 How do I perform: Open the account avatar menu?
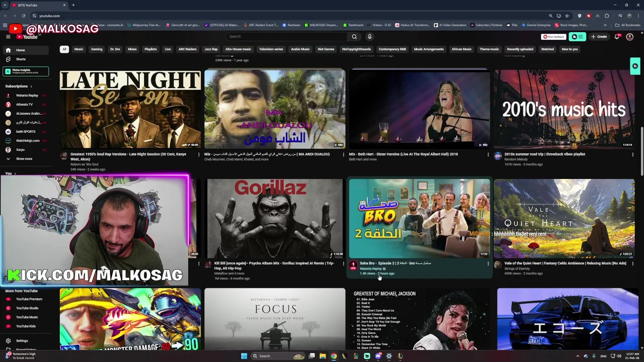point(629,37)
